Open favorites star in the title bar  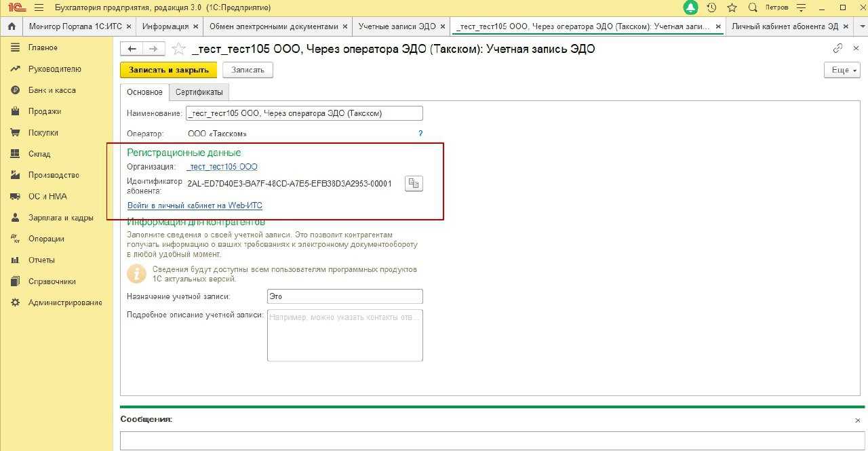pyautogui.click(x=732, y=7)
